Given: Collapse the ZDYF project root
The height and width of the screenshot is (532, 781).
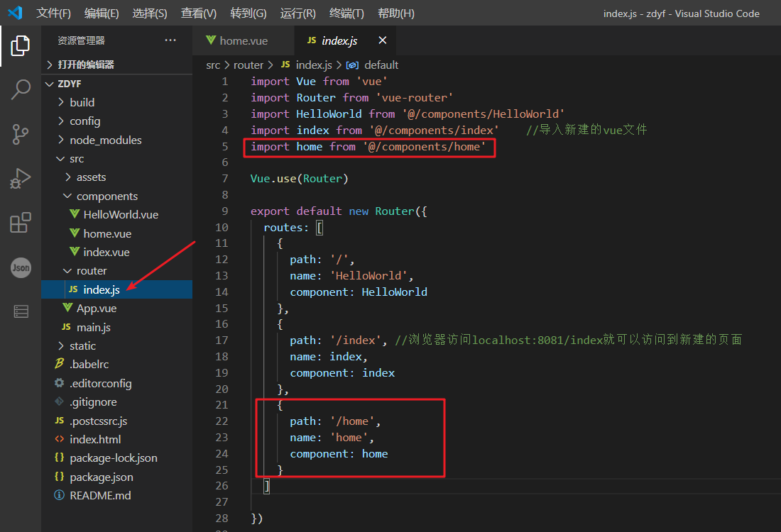Looking at the screenshot, I should coord(117,84).
